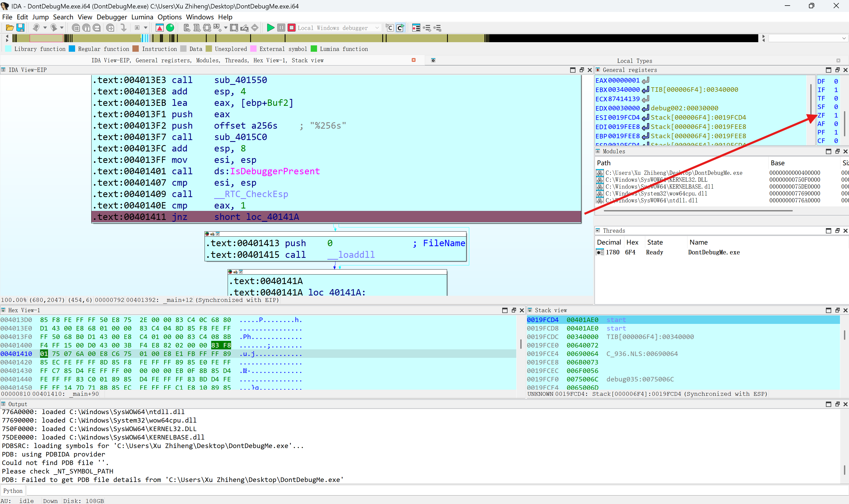
Task: Open the Local Windows debugger dropdown
Action: (377, 28)
